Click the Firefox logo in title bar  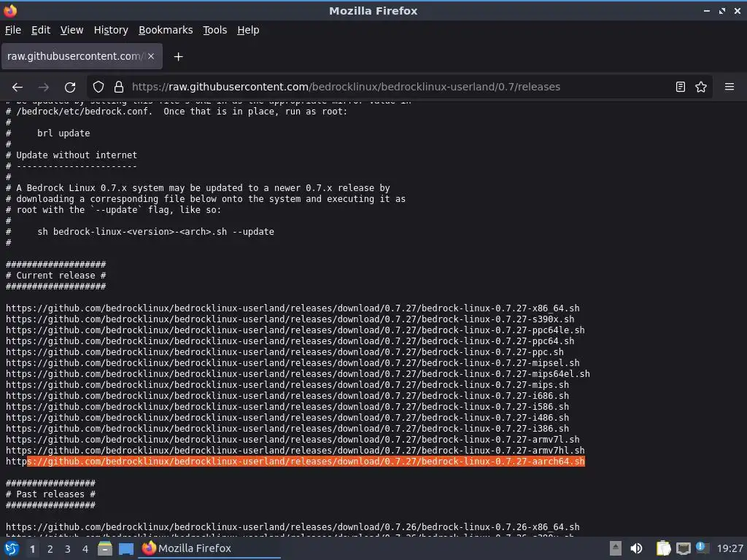pos(10,10)
